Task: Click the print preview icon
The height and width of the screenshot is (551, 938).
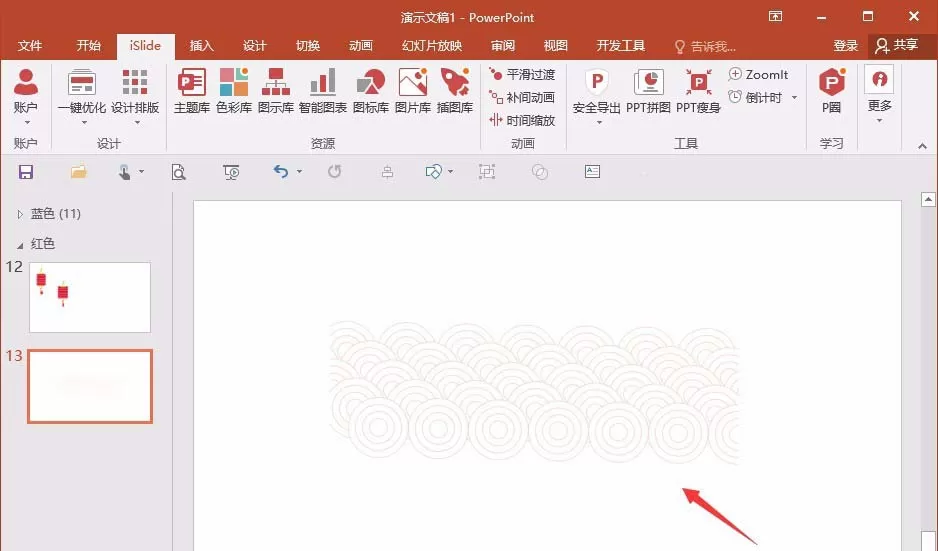Action: tap(178, 172)
